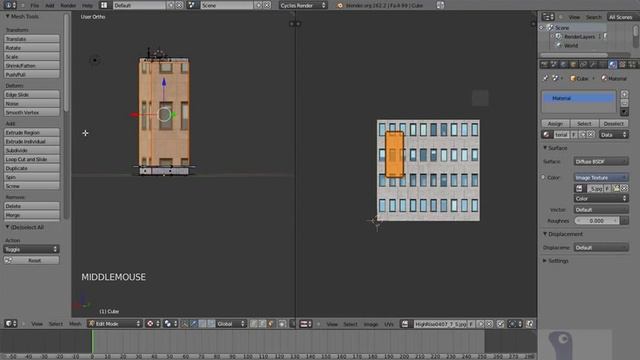Click the Cube object icon in breadcrumb
The width and height of the screenshot is (640, 360).
pos(573,78)
